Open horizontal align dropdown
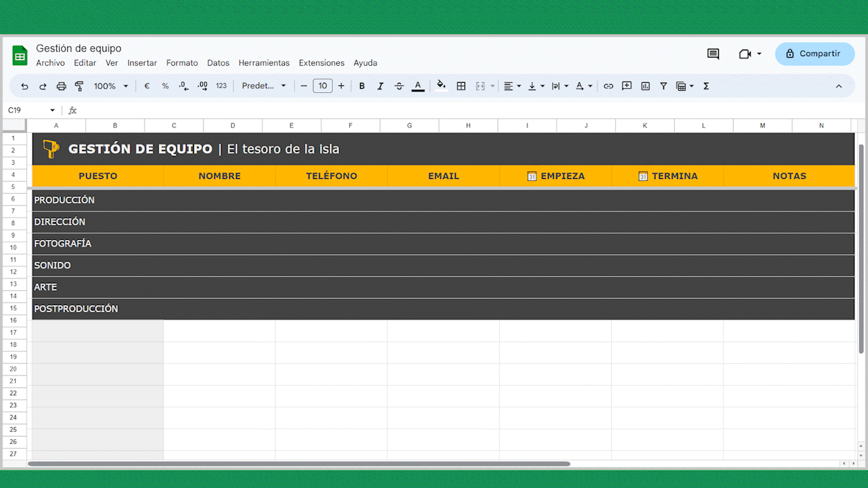 [513, 86]
